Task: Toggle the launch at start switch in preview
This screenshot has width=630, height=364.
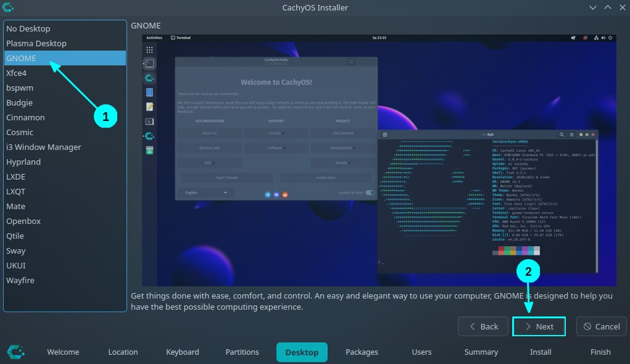Action: tap(370, 192)
